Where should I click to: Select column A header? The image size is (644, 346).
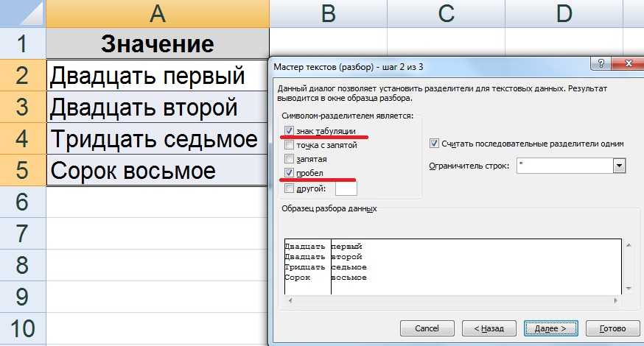[158, 13]
